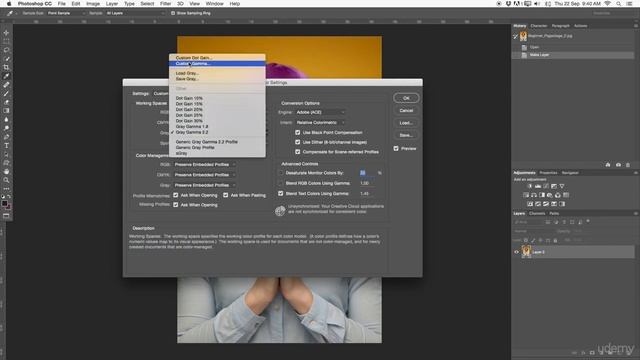Add Vibrance adjustment
Image resolution: width=640 pixels, height=360 pixels.
562,186
